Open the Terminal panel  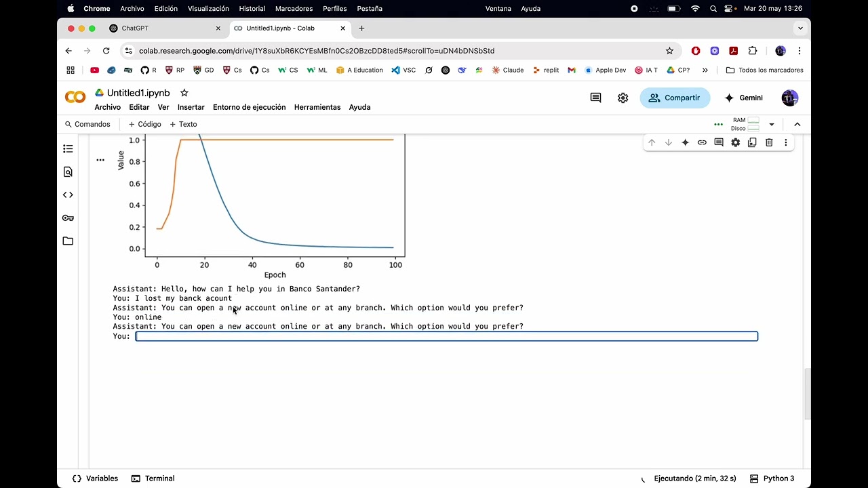point(153,479)
